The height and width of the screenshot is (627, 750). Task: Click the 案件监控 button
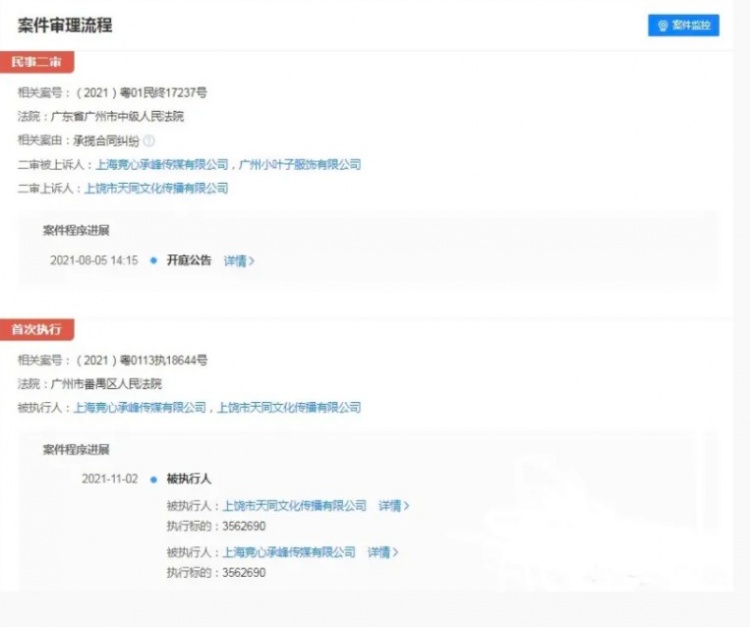[x=683, y=25]
